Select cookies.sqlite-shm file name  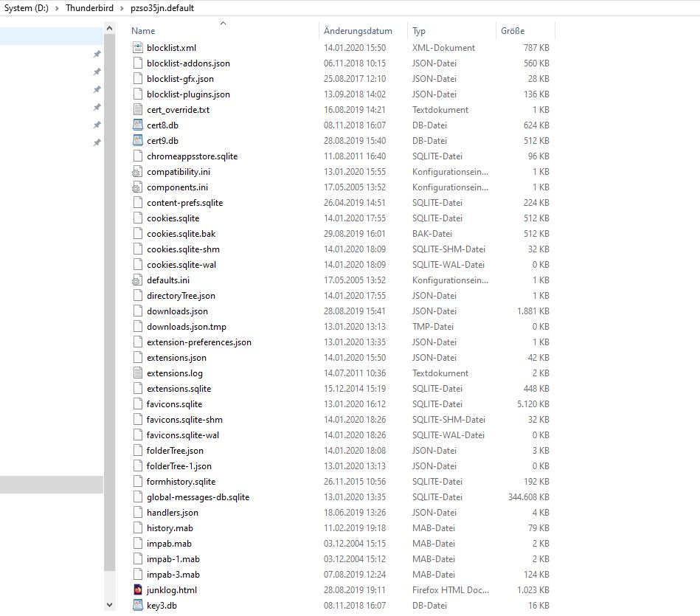point(183,249)
